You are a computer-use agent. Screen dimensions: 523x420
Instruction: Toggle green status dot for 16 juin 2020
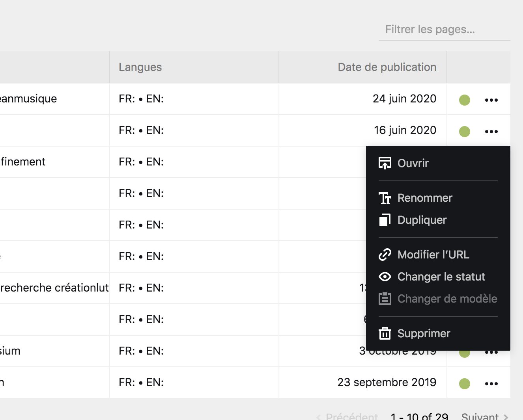coord(465,132)
